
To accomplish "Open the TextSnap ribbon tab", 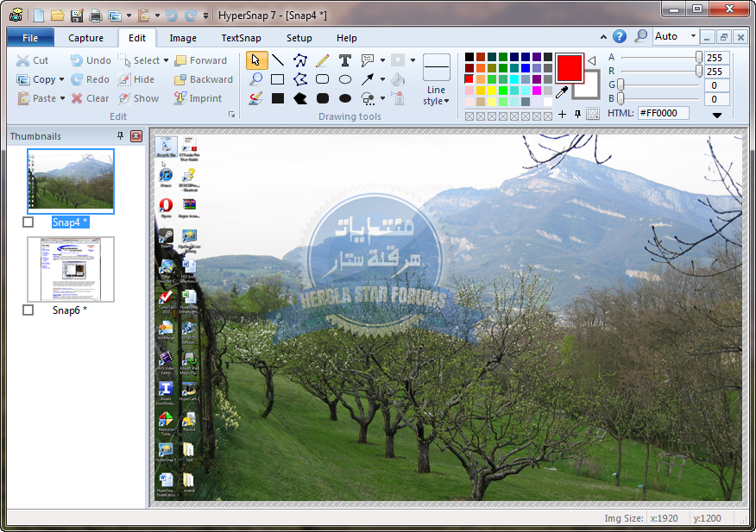I will pyautogui.click(x=241, y=38).
